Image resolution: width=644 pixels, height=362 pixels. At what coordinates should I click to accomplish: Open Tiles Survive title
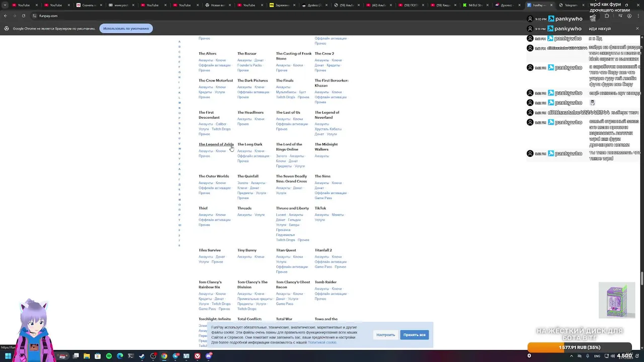[210, 250]
